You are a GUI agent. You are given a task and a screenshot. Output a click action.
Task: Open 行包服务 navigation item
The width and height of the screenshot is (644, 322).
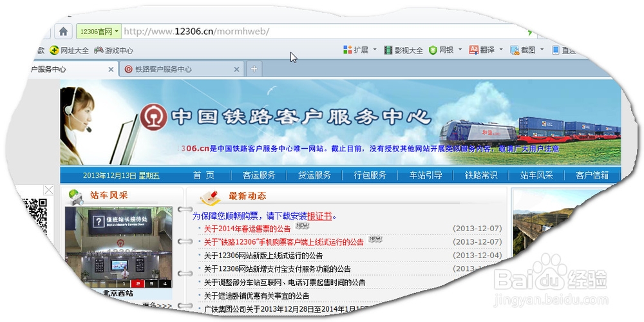pos(370,175)
